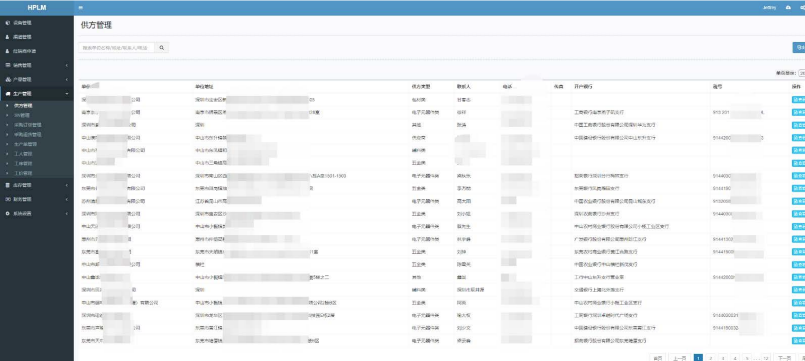Open 生产单管理 in the sidebar submenu
805x361 pixels.
point(25,144)
